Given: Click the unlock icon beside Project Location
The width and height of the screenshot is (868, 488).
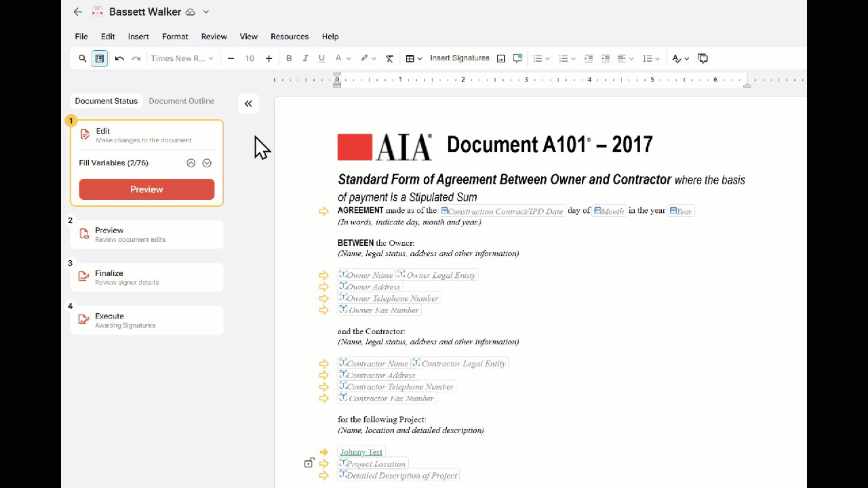Looking at the screenshot, I should [x=309, y=463].
